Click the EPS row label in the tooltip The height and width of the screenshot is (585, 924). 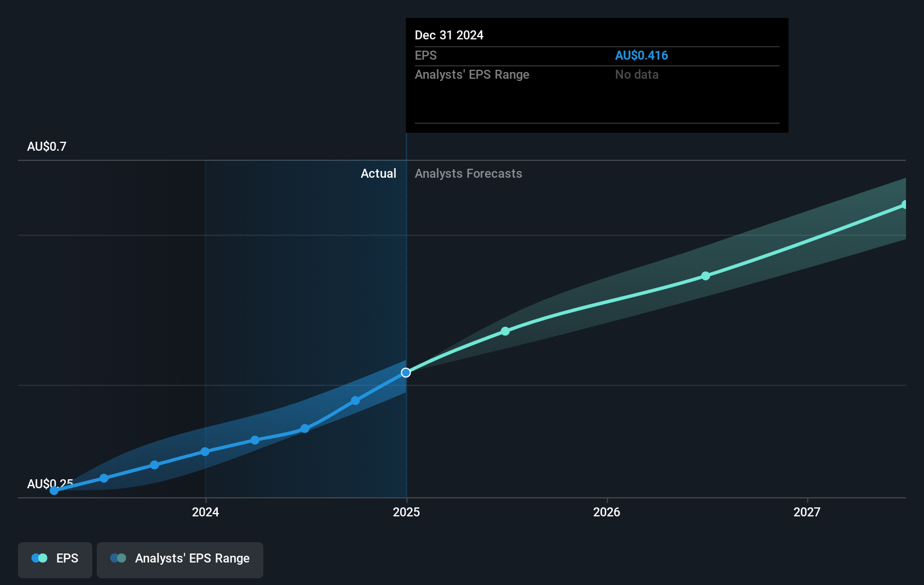coord(425,56)
